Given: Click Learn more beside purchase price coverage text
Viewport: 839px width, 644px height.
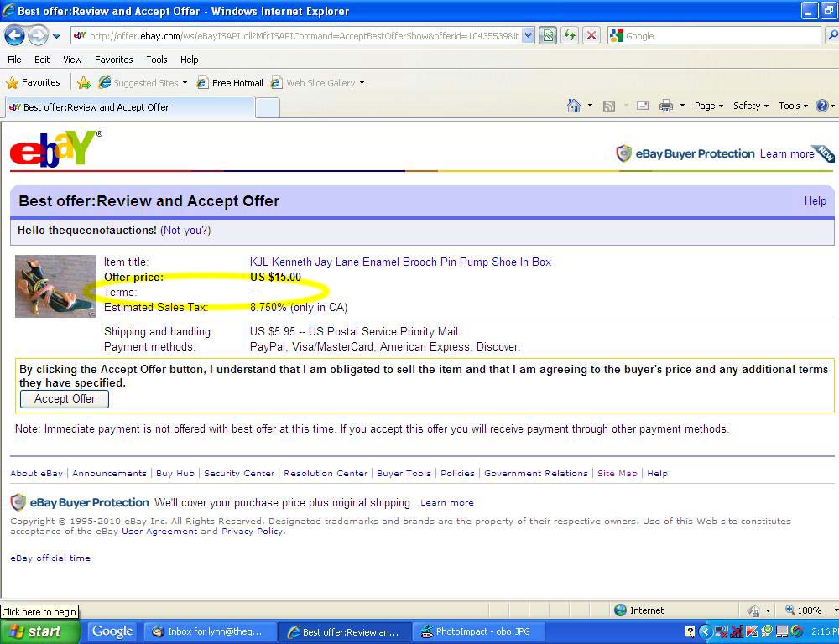Looking at the screenshot, I should tap(447, 503).
